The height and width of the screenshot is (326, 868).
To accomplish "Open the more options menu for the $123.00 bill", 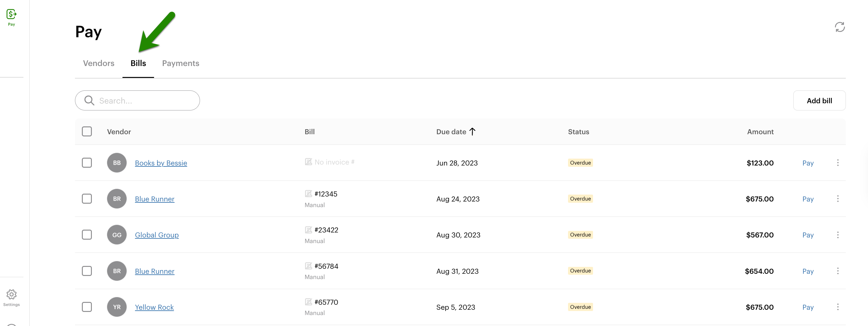I will [838, 163].
